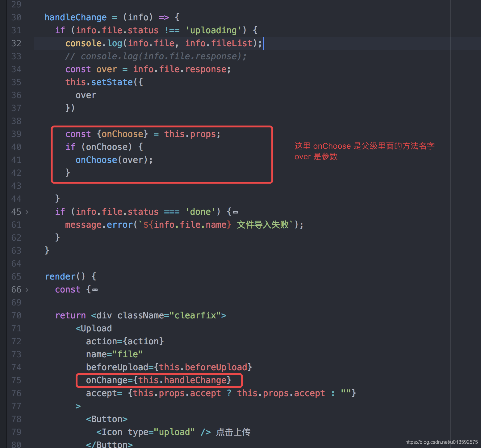Click <Button> opening tag
Viewport: 481px width, 448px height.
(107, 419)
